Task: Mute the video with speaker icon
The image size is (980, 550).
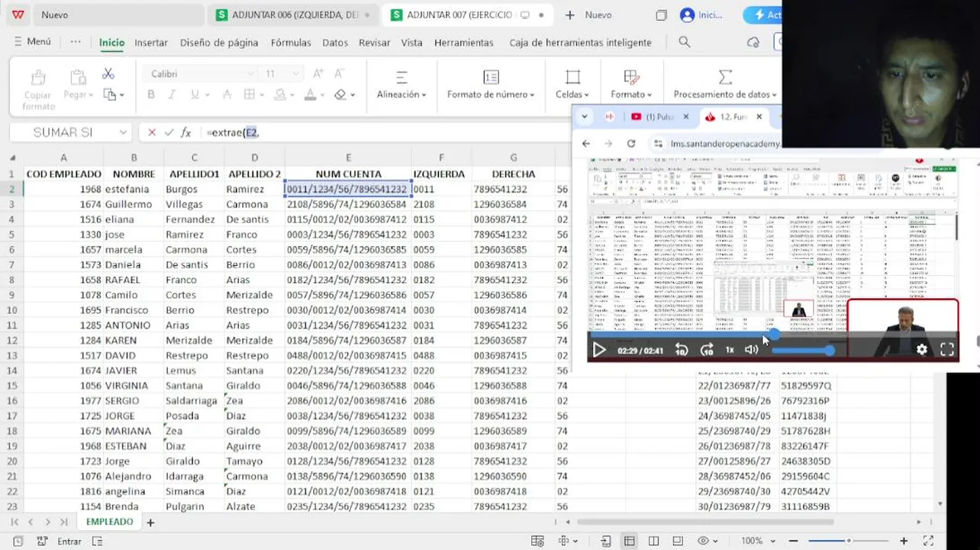Action: pos(751,350)
